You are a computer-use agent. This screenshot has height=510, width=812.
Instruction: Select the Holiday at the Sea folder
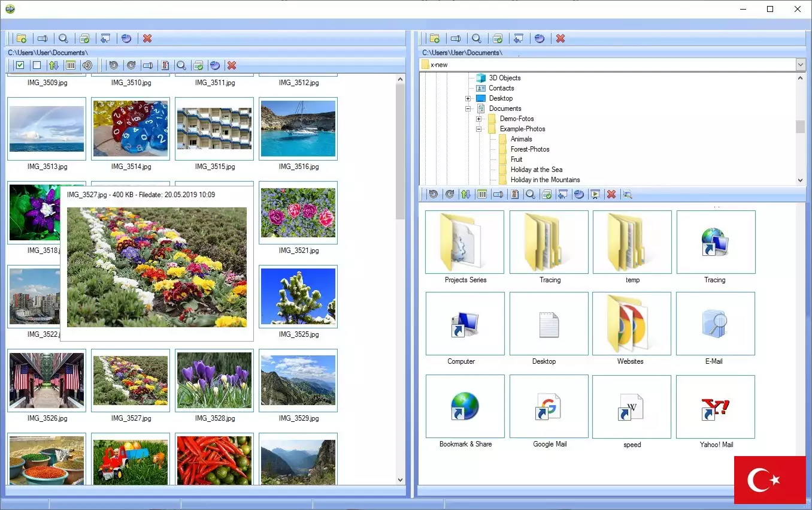pyautogui.click(x=536, y=170)
